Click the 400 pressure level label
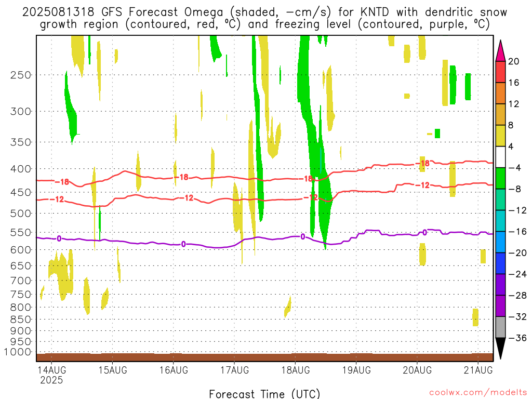The height and width of the screenshot is (399, 532). coord(21,169)
